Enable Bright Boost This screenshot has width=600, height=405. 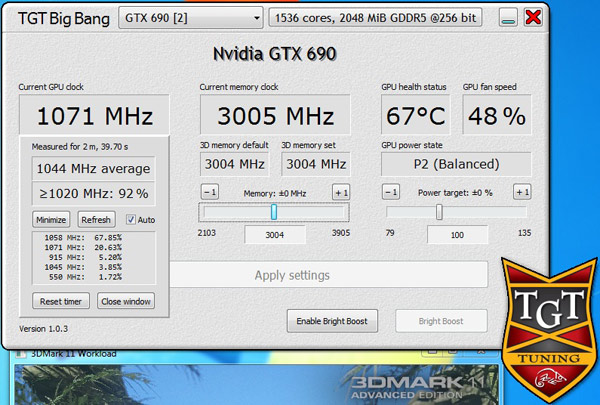pyautogui.click(x=333, y=320)
